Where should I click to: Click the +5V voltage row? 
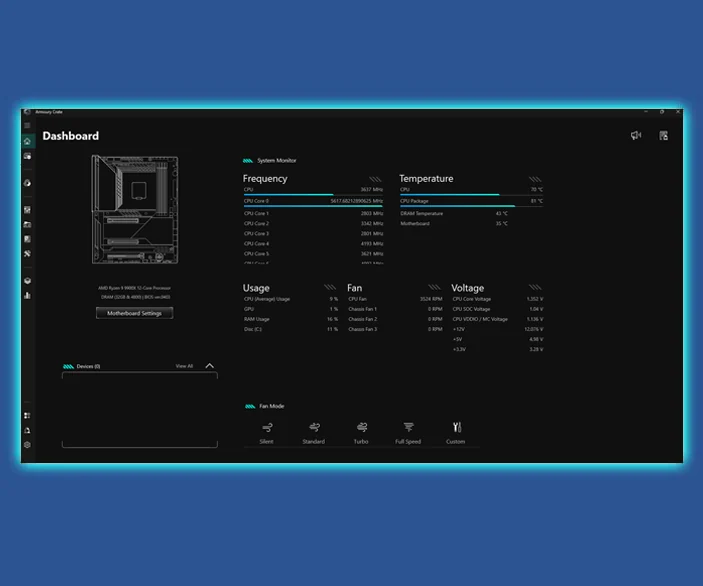(498, 339)
